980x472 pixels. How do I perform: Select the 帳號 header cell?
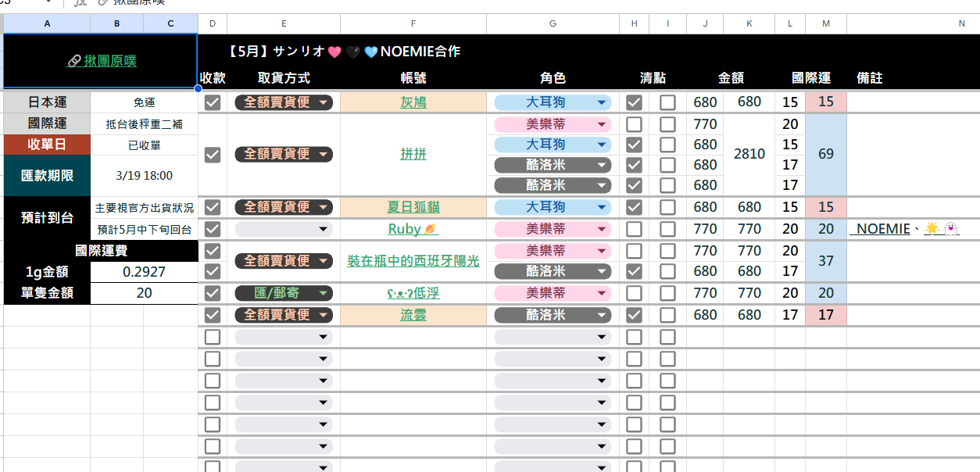413,78
